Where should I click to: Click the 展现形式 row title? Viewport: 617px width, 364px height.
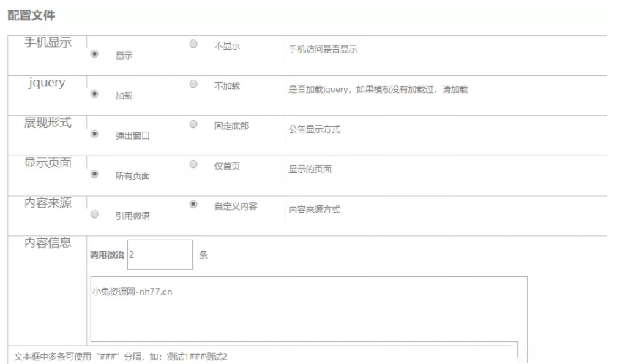point(48,123)
